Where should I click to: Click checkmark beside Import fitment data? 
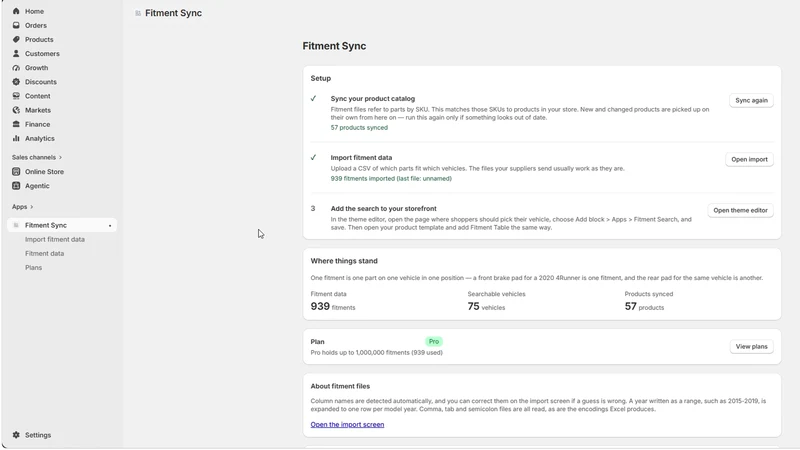point(313,157)
